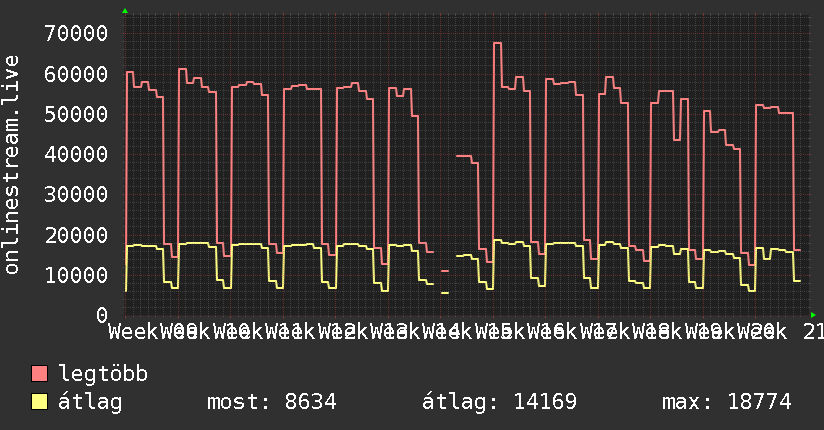Viewport: 824px width, 430px height.
Task: Click the 70000 y-axis label
Action: tap(76, 33)
